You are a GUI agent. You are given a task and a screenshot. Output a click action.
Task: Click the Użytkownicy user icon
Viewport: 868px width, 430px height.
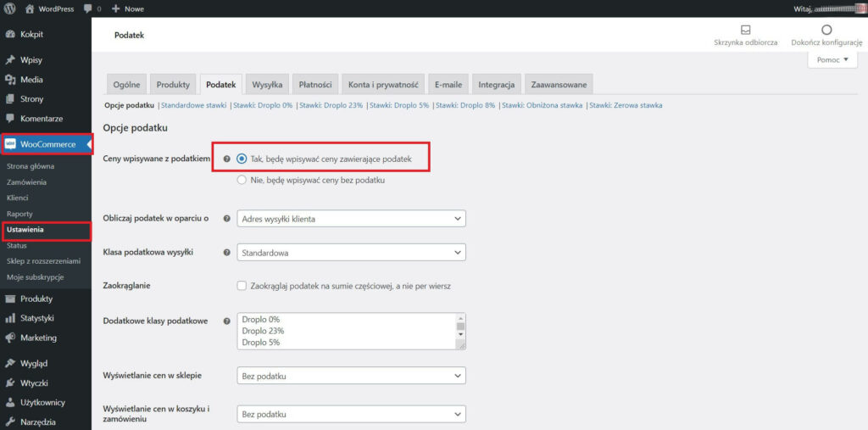click(x=9, y=402)
